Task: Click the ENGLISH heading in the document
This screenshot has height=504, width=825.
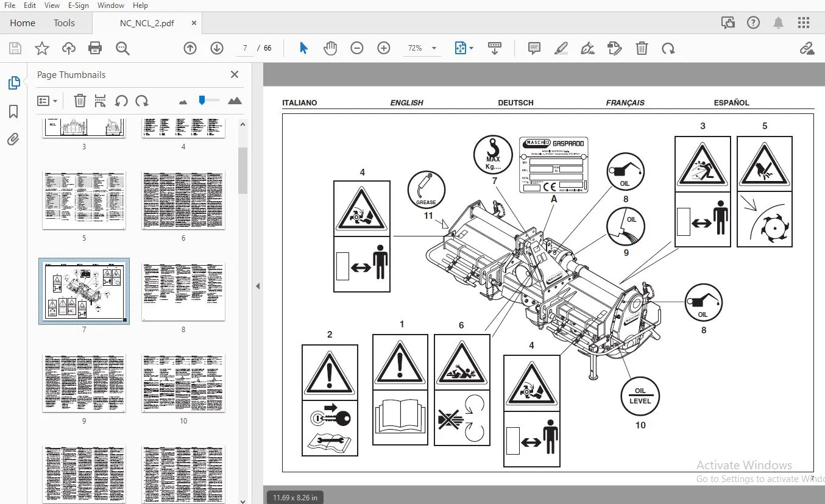Action: coord(406,102)
